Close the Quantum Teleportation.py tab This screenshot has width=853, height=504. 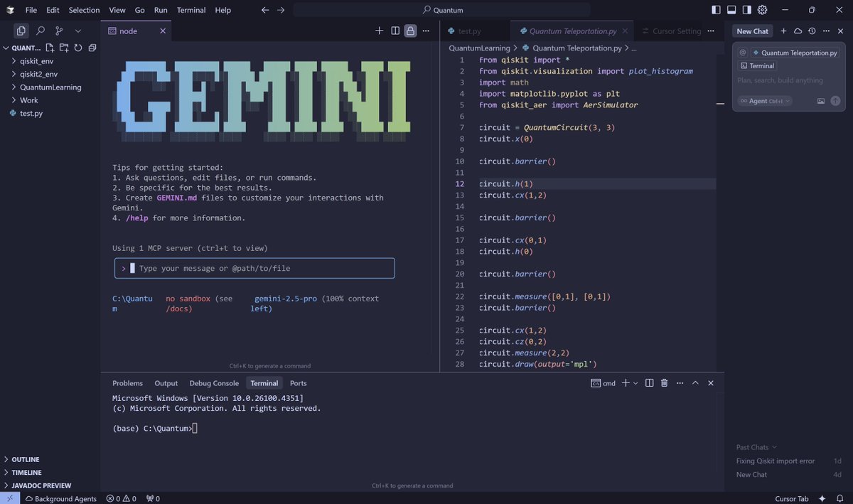point(623,31)
